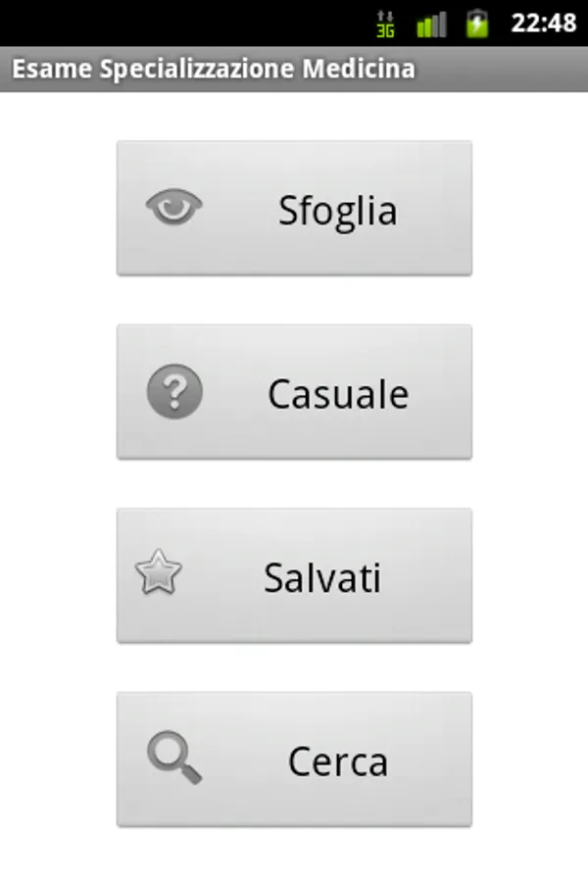Select the Casuale text label
The width and height of the screenshot is (588, 882).
pos(338,394)
